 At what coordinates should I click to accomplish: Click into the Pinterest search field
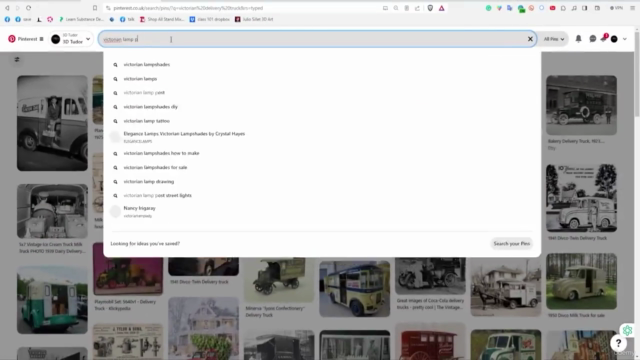pyautogui.click(x=317, y=39)
